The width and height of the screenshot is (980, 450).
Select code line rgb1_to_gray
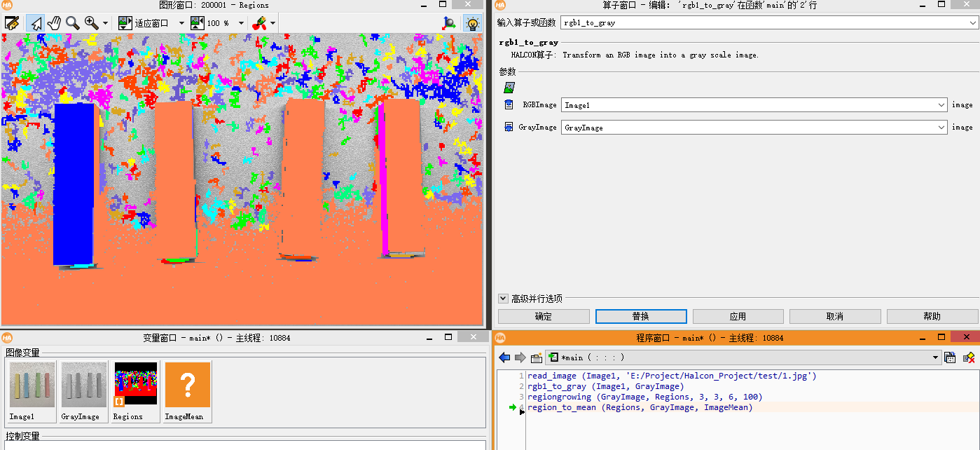[606, 386]
